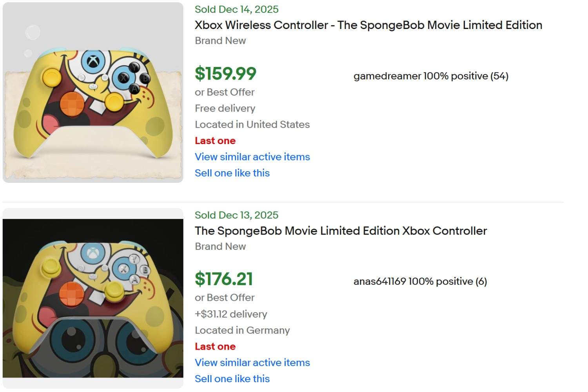View similar active items for the Germany listing

click(252, 363)
